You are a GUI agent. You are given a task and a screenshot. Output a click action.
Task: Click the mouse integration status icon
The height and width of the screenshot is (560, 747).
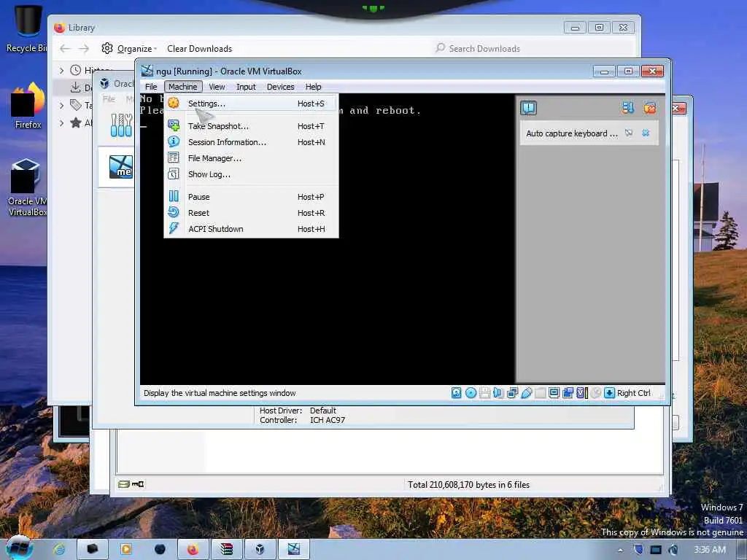(x=595, y=393)
